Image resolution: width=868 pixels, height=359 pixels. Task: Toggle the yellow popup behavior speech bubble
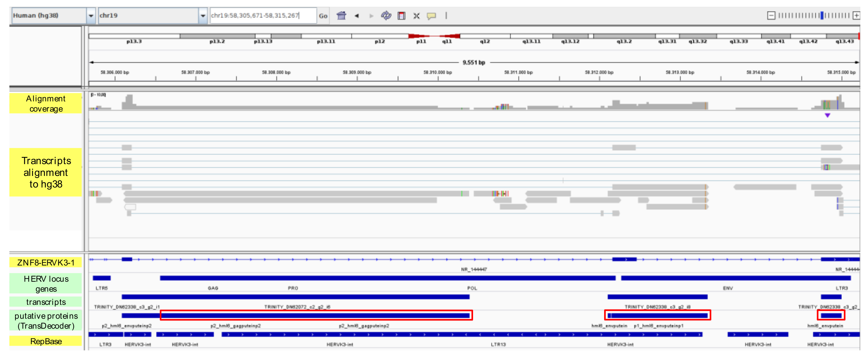click(x=431, y=16)
